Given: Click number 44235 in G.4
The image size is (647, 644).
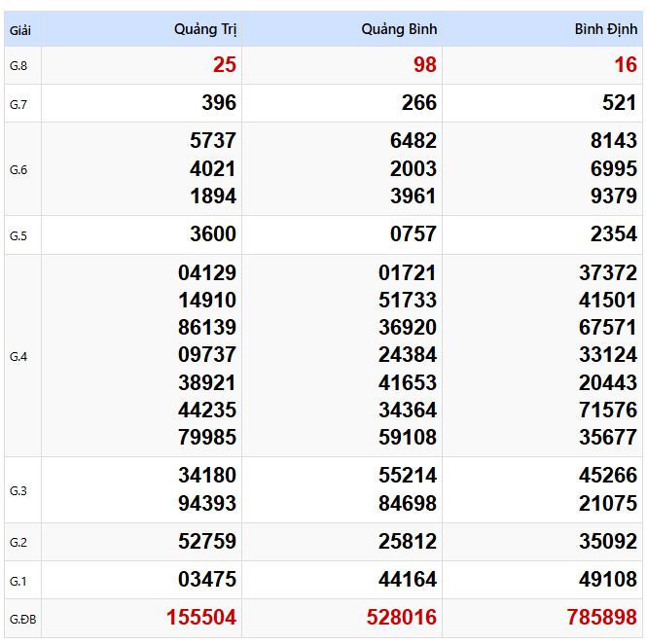Looking at the screenshot, I should (x=207, y=410).
